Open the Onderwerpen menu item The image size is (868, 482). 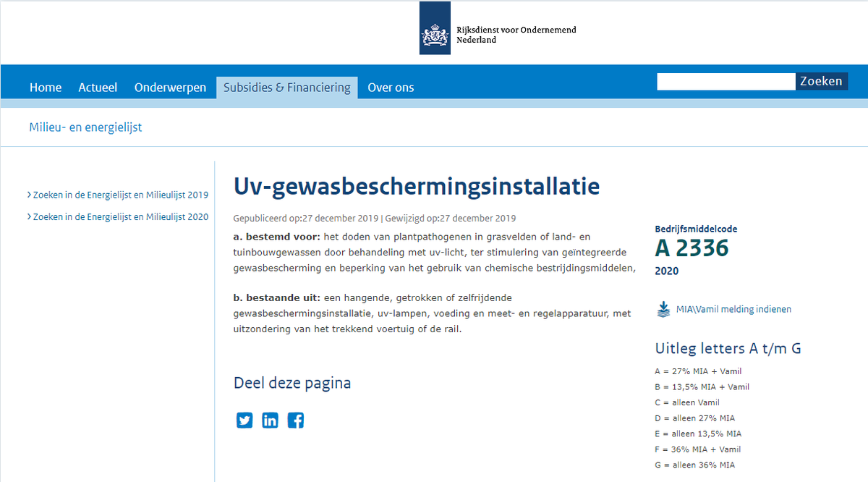[x=170, y=87]
